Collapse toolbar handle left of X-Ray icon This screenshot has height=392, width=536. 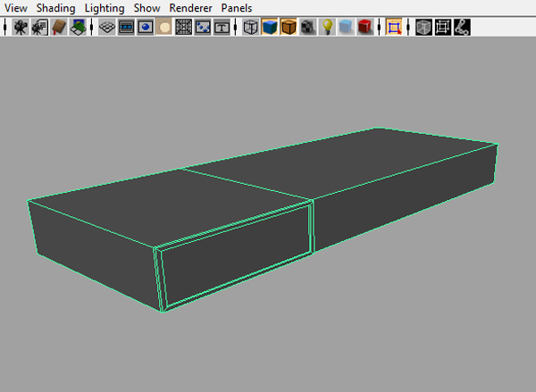408,27
